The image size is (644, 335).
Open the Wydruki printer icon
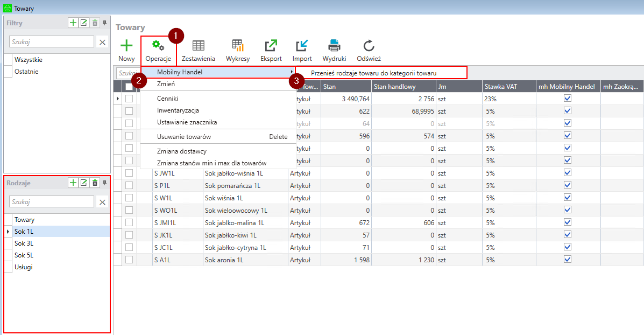click(x=334, y=46)
